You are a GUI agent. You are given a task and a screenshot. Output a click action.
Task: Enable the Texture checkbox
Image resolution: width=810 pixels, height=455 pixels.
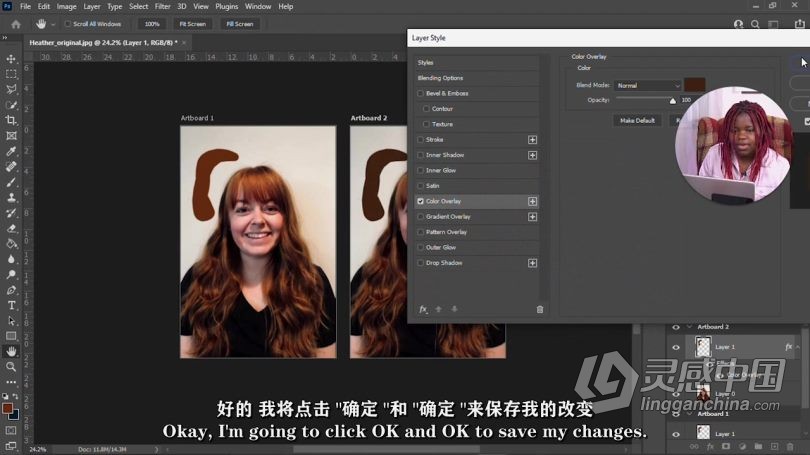426,124
